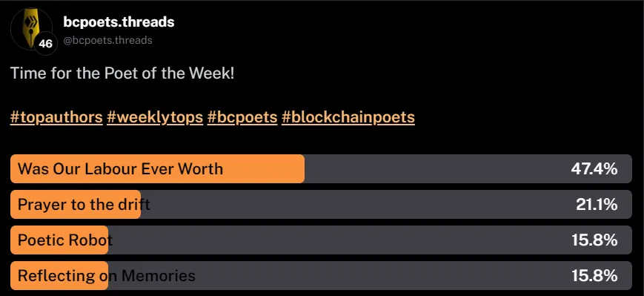Open the #topauthors hashtag
Viewport: 644px width, 296px height.
tap(56, 117)
